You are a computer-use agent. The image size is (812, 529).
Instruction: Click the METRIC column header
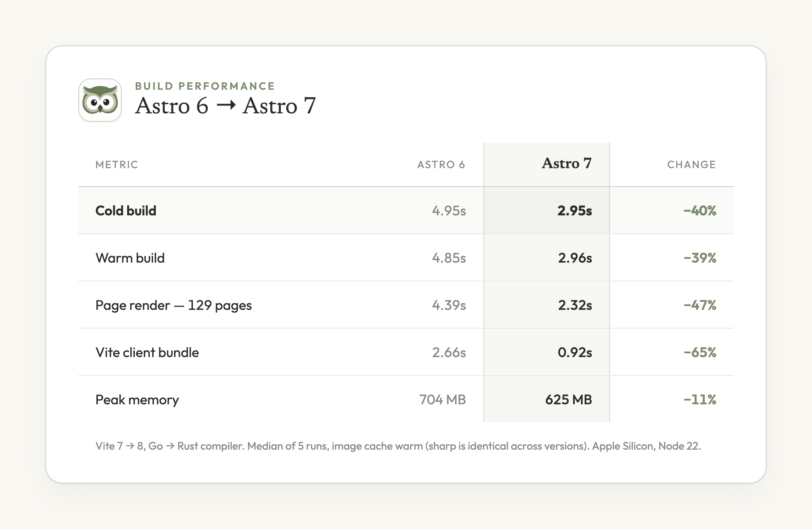[117, 164]
